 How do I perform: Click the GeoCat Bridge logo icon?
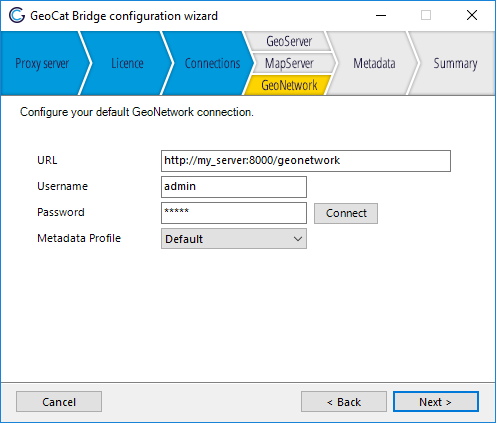coord(17,16)
